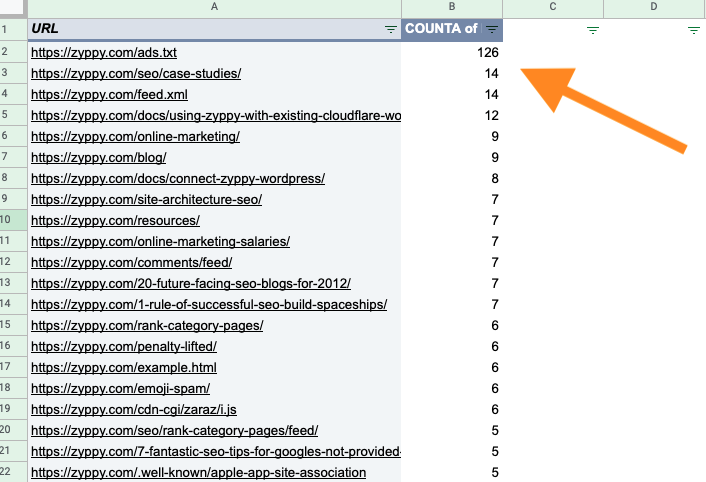Open the seo/rank-category-pages/feed/ link
The height and width of the screenshot is (482, 706).
coord(174,431)
